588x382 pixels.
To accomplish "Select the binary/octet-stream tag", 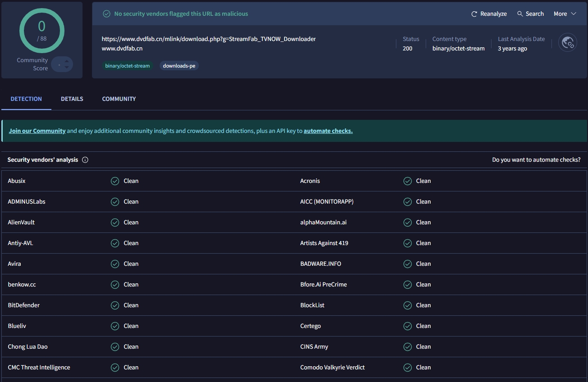I will pyautogui.click(x=127, y=65).
